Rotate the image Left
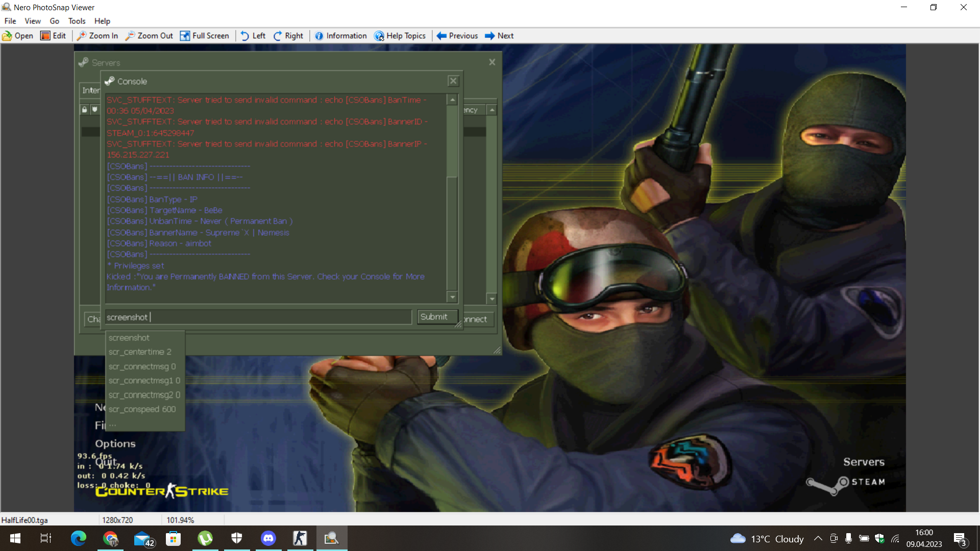 coord(253,36)
